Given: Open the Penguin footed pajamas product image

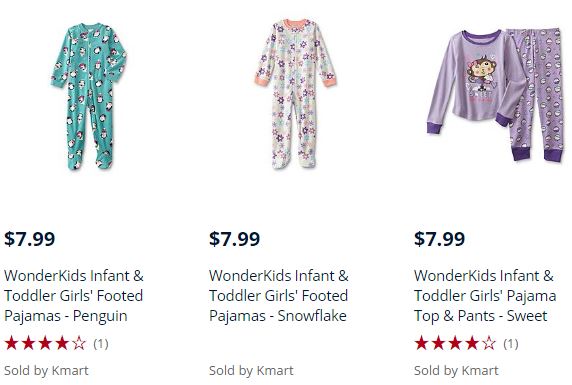Looking at the screenshot, I should click(x=89, y=96).
